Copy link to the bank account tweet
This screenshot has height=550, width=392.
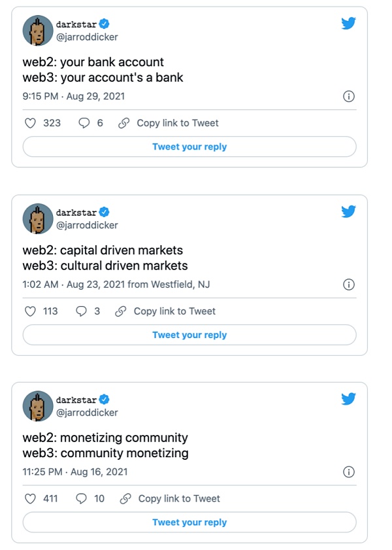[169, 123]
